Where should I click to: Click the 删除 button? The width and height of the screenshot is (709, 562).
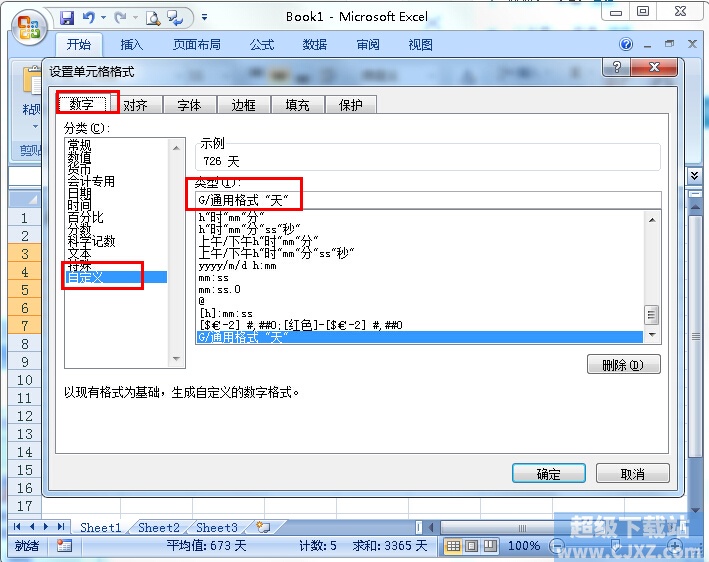[x=623, y=364]
